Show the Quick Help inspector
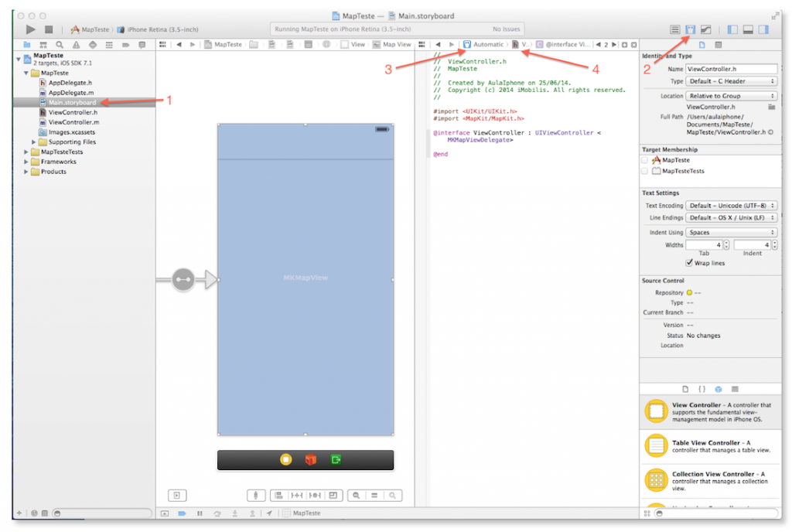The image size is (792, 532). pos(719,45)
